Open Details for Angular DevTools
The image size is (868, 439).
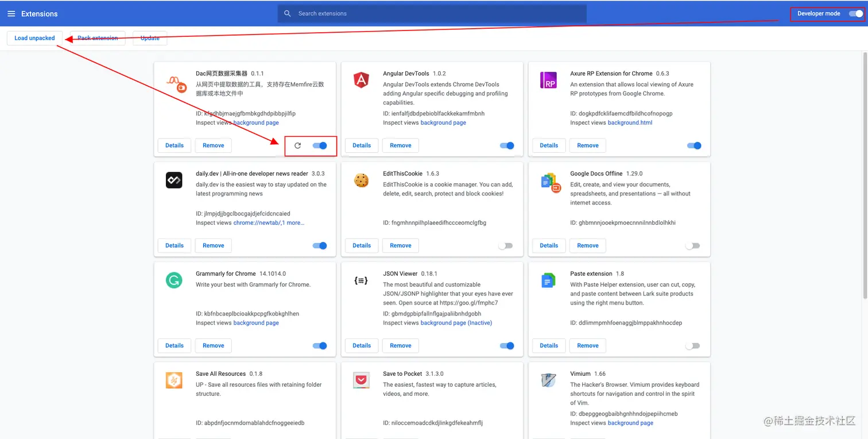362,145
